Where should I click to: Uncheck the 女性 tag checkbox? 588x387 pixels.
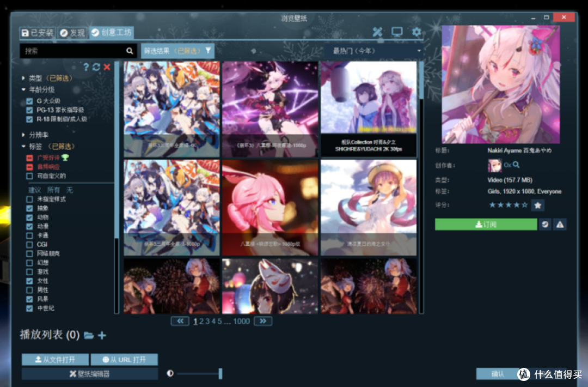click(29, 281)
